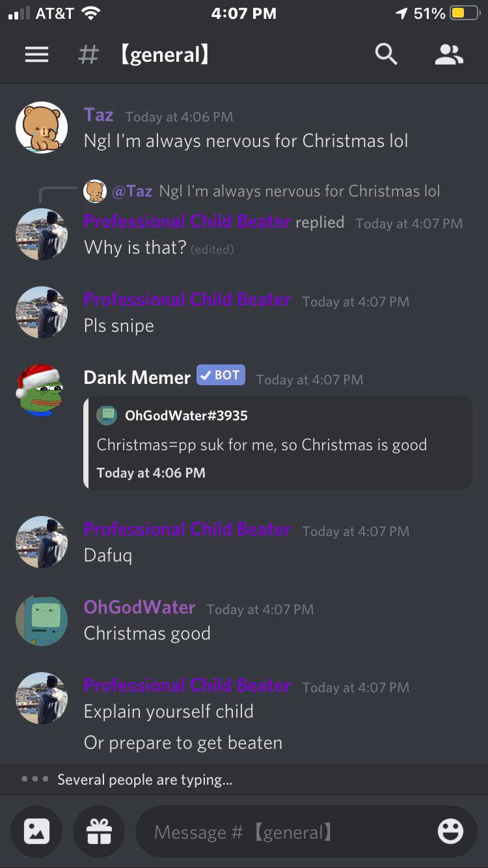Open the hamburger menu for the channel list
Image resolution: width=488 pixels, height=868 pixels.
coord(36,55)
